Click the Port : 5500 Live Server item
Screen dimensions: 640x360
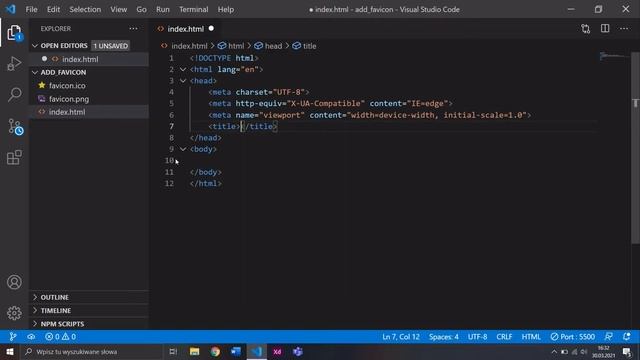(572, 337)
